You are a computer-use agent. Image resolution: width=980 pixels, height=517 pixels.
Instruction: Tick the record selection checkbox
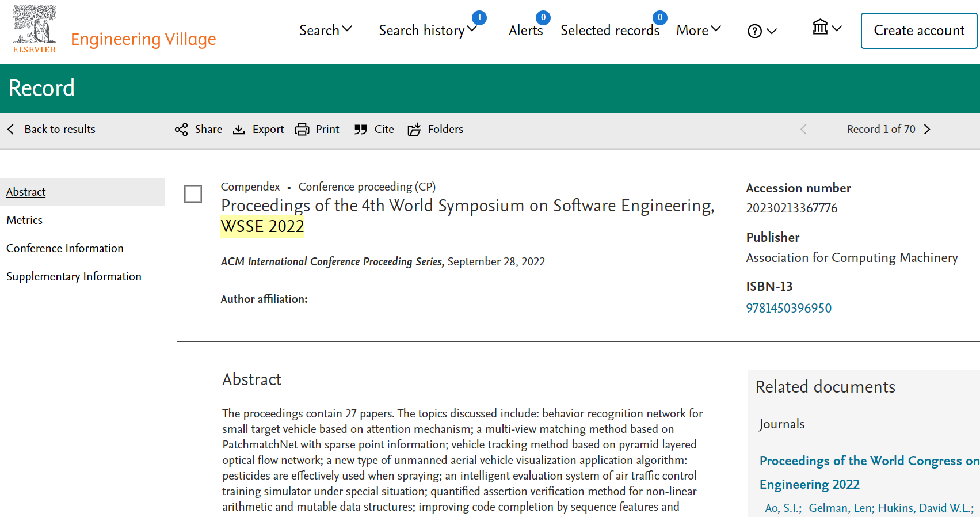click(x=193, y=193)
